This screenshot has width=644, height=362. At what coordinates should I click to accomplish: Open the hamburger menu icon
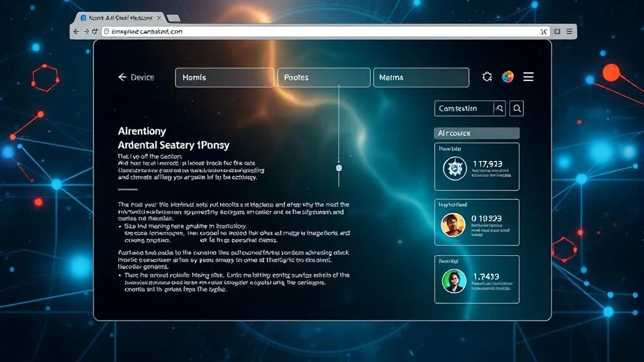coord(528,77)
